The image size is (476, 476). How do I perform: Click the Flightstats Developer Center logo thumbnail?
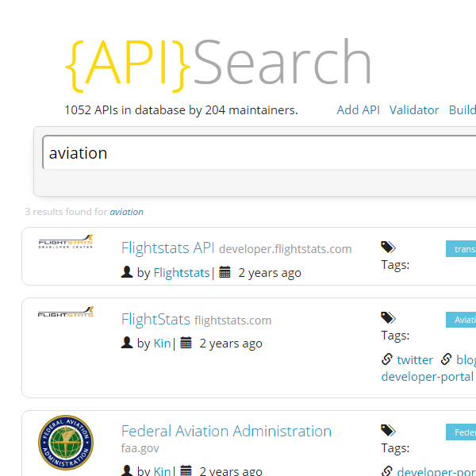[66, 242]
